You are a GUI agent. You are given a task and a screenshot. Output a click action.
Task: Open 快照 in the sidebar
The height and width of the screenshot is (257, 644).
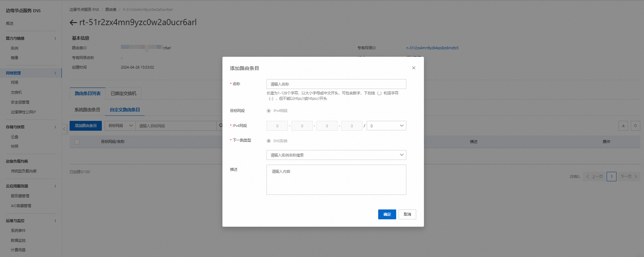point(15,146)
